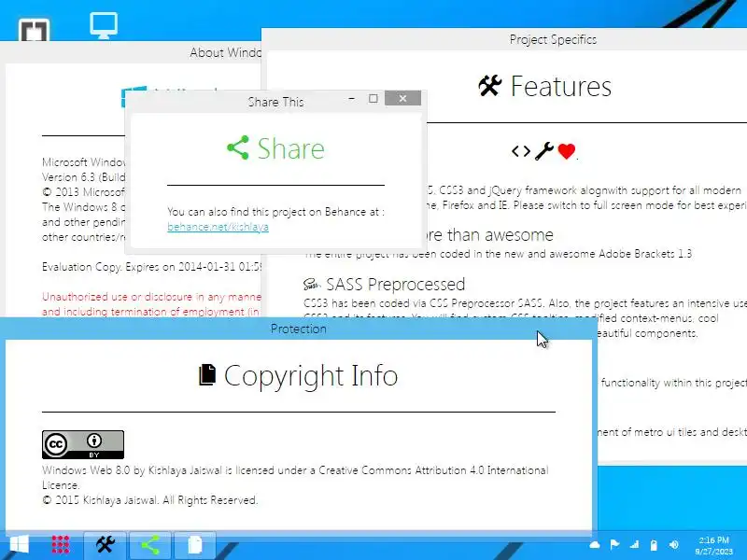The width and height of the screenshot is (747, 560).
Task: Click the green share symbol in heading
Action: point(238,147)
